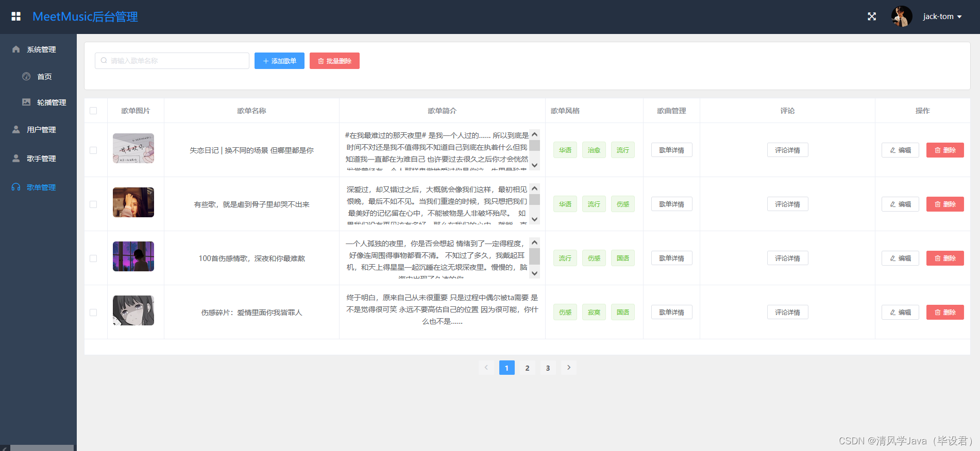This screenshot has width=980, height=451.
Task: Delete the 100首伤感情歌 playlist
Action: (945, 258)
